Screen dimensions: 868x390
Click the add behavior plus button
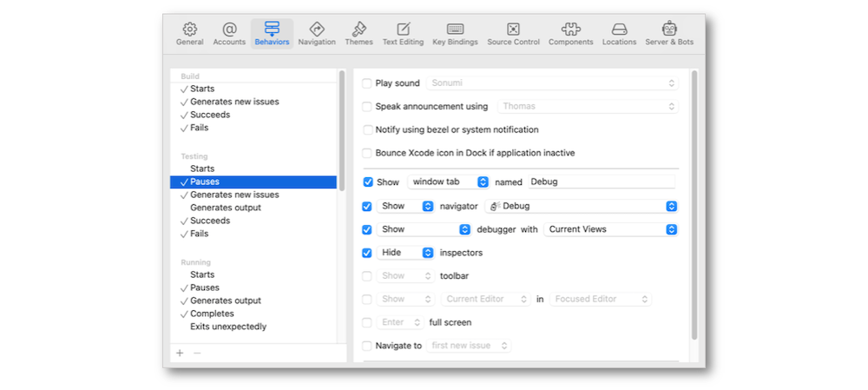(180, 354)
